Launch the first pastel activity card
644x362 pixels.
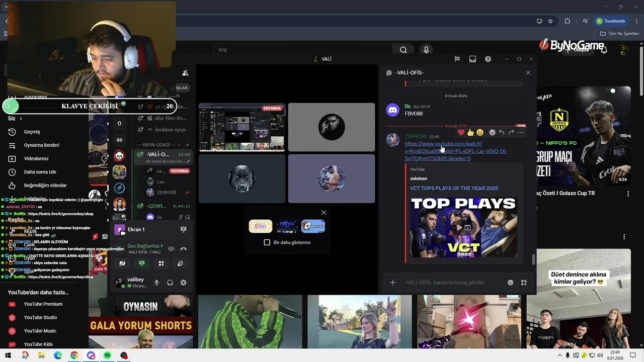[x=261, y=226]
